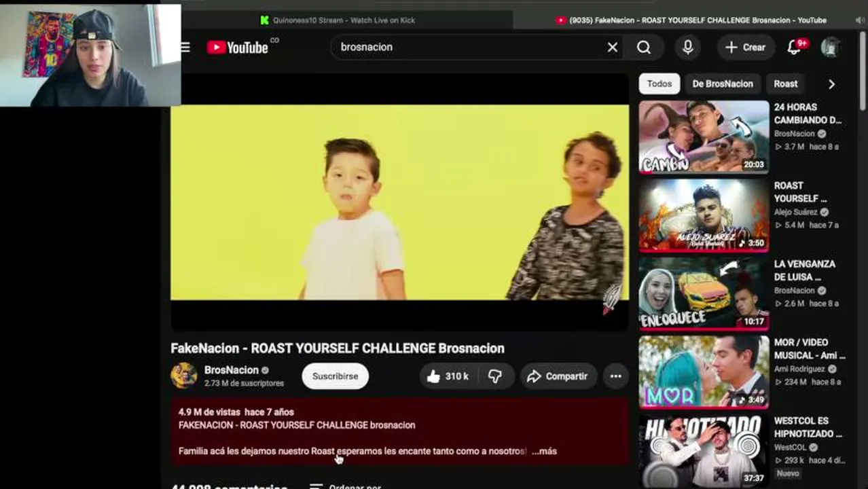
Task: Click the magnifier search button
Action: click(x=644, y=47)
